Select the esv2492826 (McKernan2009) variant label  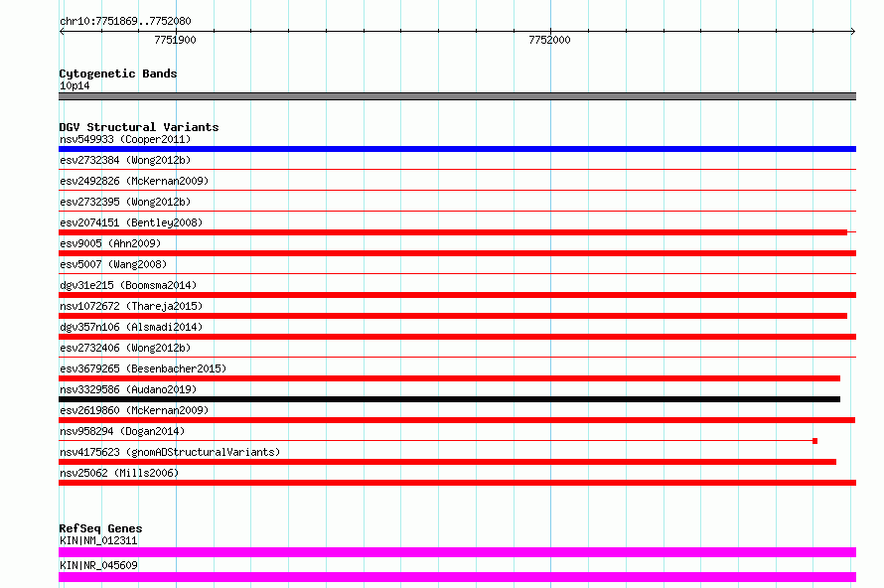(x=134, y=181)
